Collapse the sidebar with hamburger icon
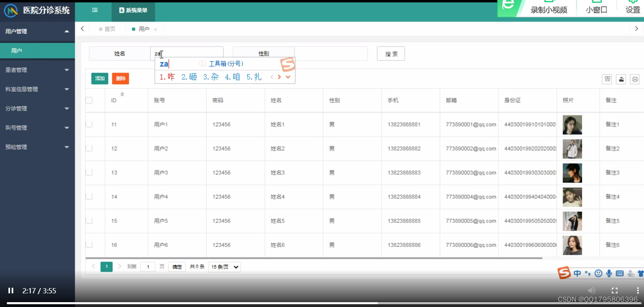 94,10
